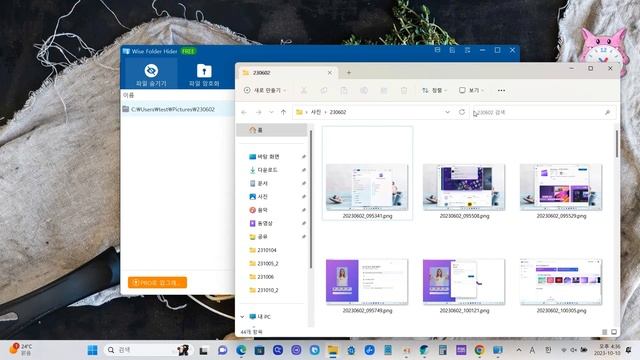
Task: Toggle the pin next to 다운로드
Action: click(x=304, y=170)
